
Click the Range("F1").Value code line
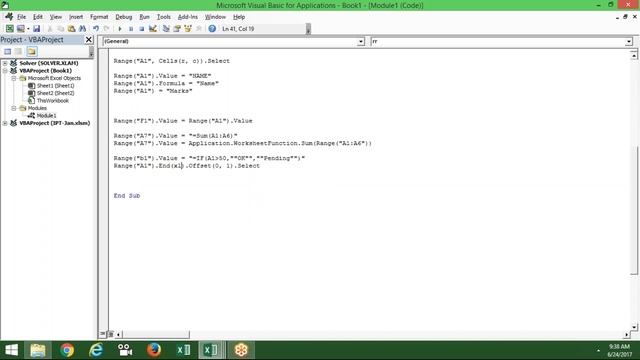(x=183, y=121)
